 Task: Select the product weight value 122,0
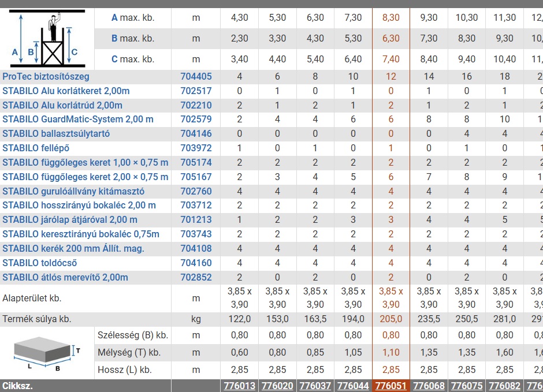click(x=240, y=319)
